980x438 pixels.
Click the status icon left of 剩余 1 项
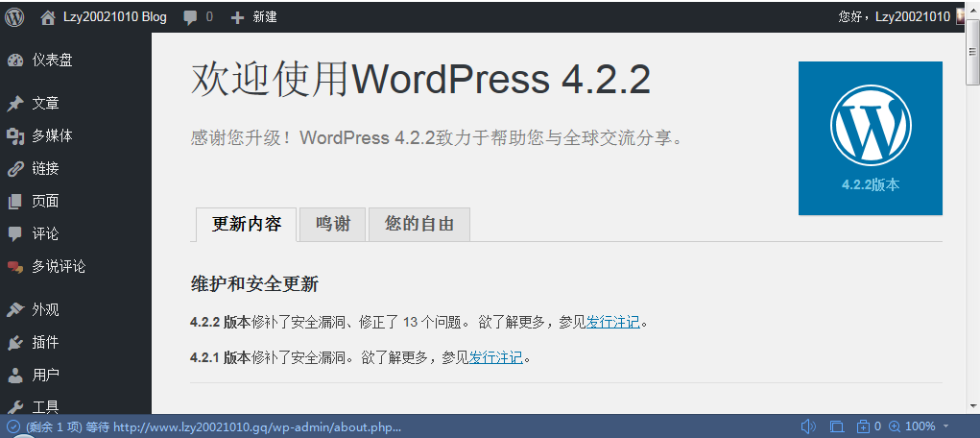(x=14, y=427)
